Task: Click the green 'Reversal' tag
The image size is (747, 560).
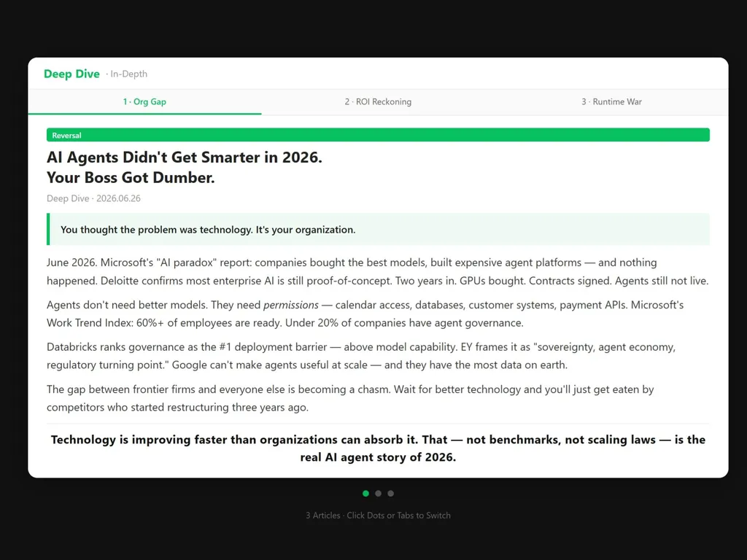Action: [x=378, y=135]
